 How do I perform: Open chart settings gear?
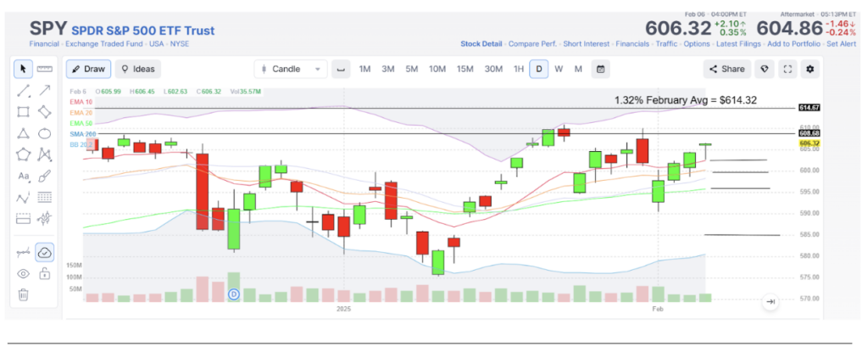click(x=810, y=70)
